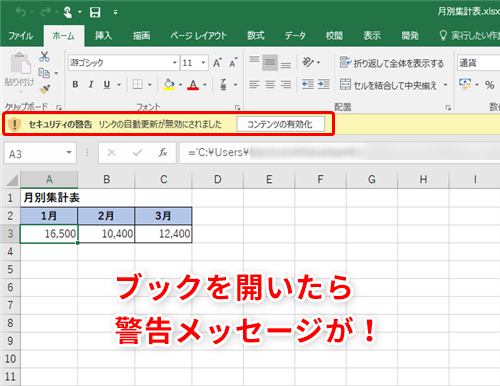
Task: Click the increase indent icon
Action: 323,84
